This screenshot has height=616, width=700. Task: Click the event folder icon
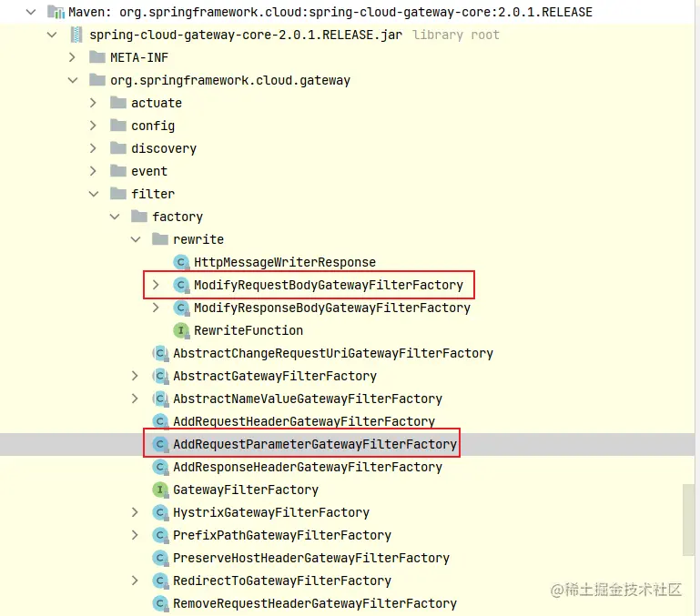pos(118,170)
